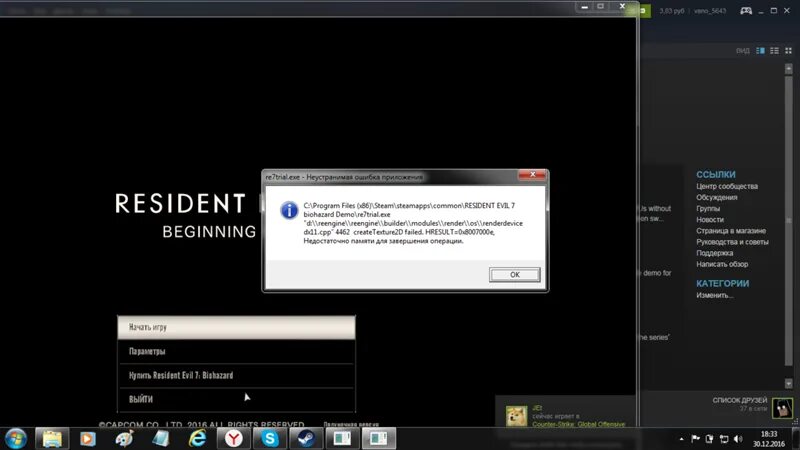Open Paint icon on taskbar
Viewport: 800px width, 450px height.
124,439
